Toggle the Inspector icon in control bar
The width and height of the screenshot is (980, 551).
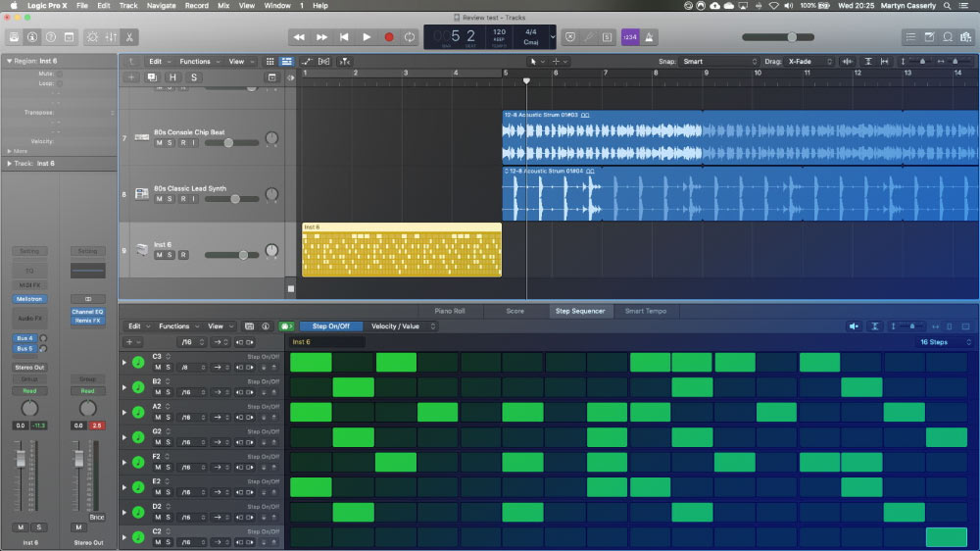click(x=32, y=37)
